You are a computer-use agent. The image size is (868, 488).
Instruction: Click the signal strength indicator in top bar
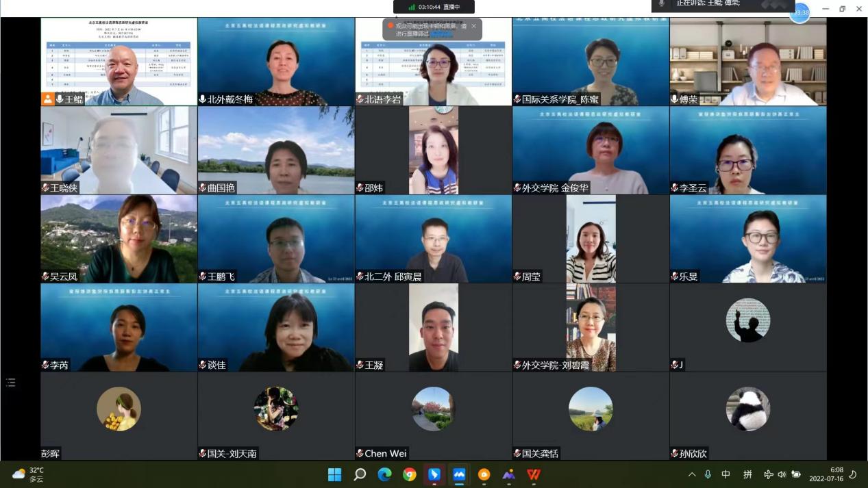pyautogui.click(x=412, y=7)
